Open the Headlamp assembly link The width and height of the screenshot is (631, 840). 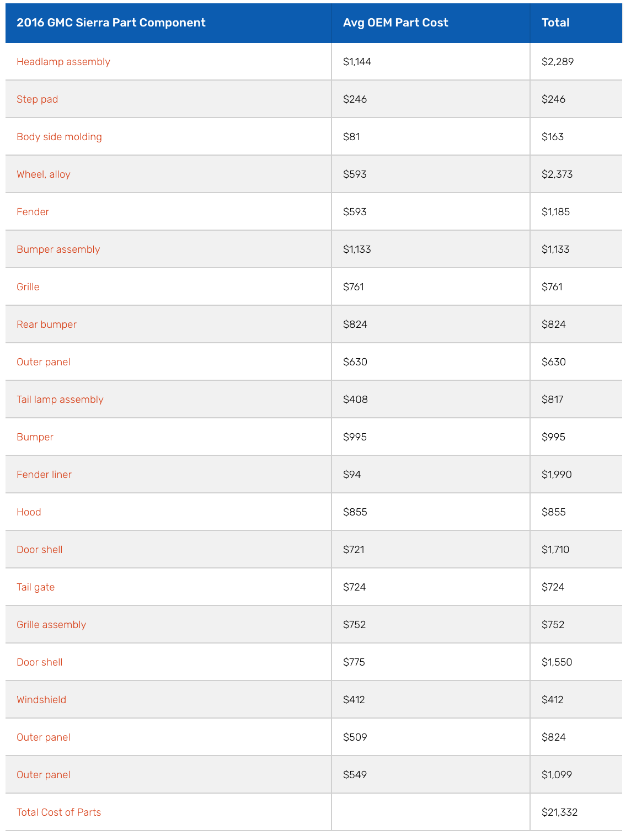(x=63, y=62)
